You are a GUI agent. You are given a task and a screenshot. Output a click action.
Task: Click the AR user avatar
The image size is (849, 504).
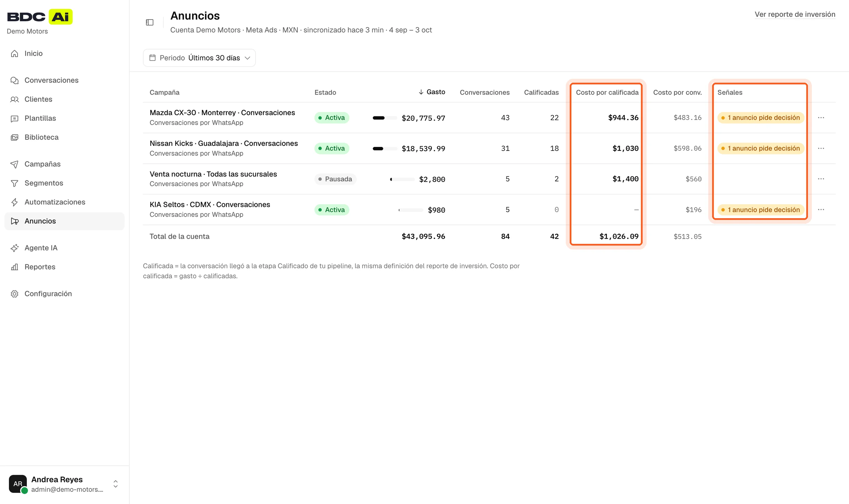click(18, 484)
